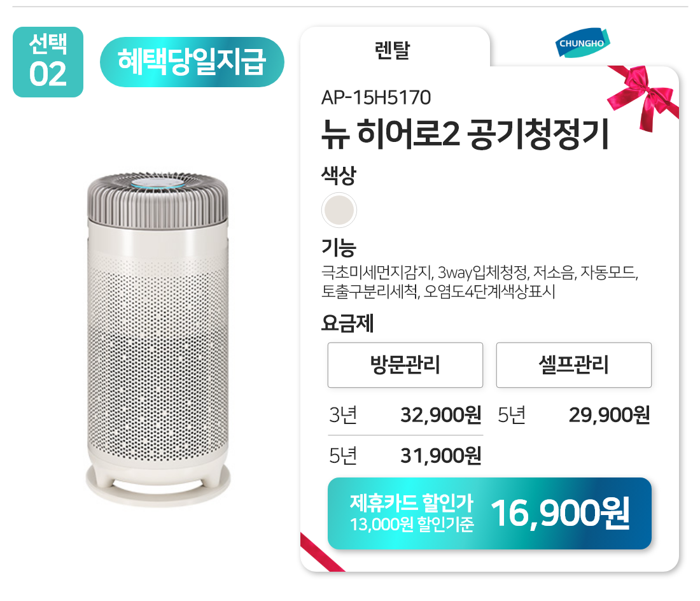
Task: Pick the 3년 32,900원 price row
Action: (405, 415)
